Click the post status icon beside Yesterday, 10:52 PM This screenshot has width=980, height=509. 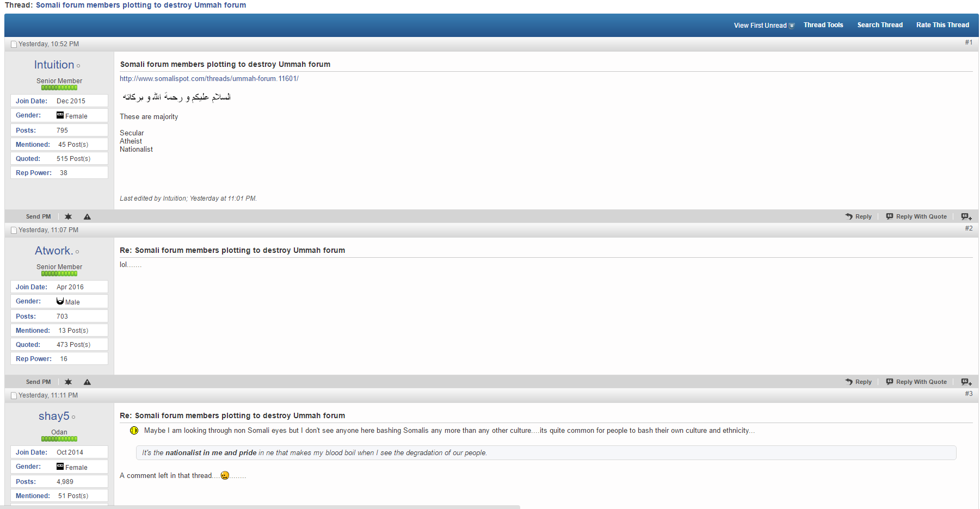pos(14,44)
